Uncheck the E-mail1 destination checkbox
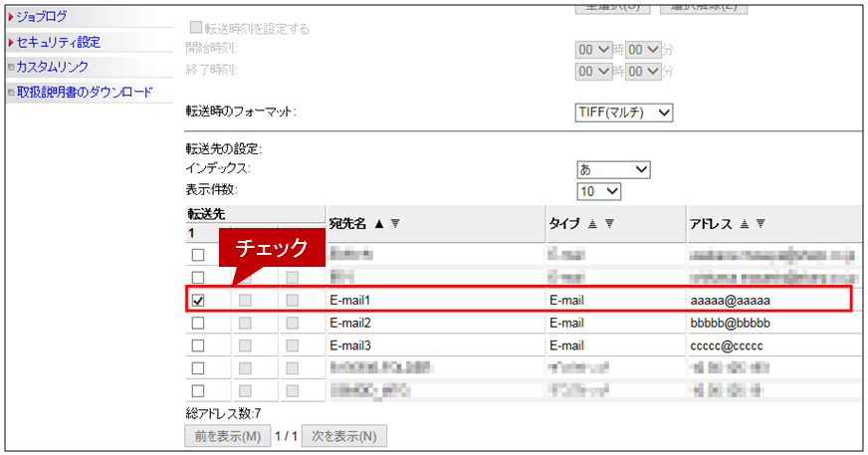The width and height of the screenshot is (868, 455). pos(198,300)
